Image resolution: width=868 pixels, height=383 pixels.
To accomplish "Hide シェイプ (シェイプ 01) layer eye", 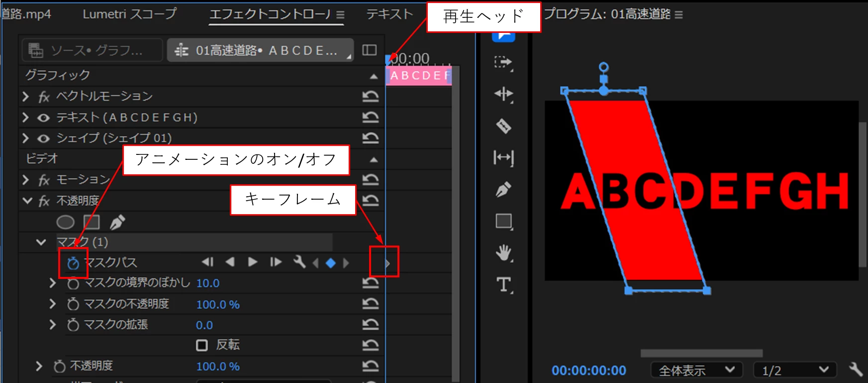I will click(x=43, y=138).
